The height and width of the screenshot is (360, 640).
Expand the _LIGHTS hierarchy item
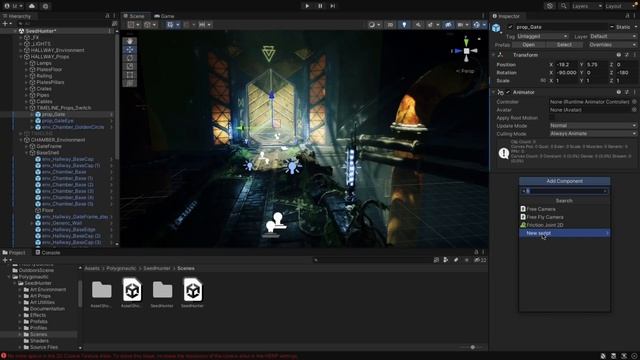(21, 44)
